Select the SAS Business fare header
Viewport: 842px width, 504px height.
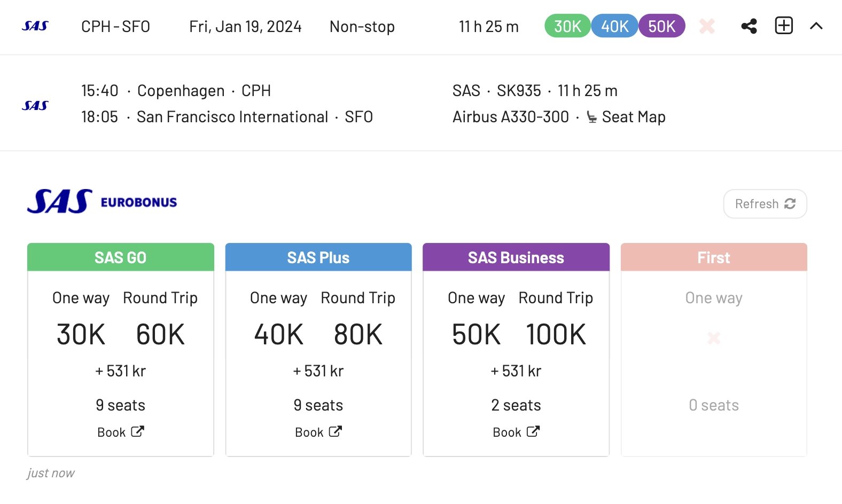(x=516, y=257)
